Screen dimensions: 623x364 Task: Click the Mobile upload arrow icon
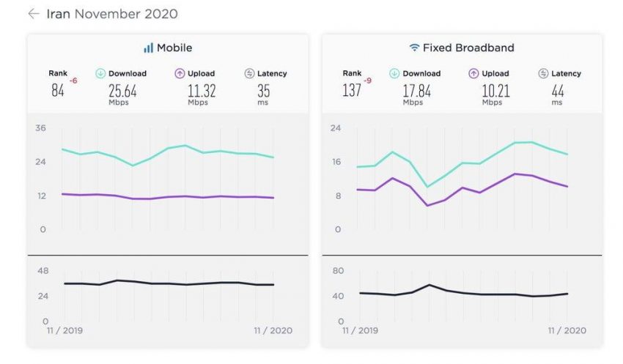179,73
